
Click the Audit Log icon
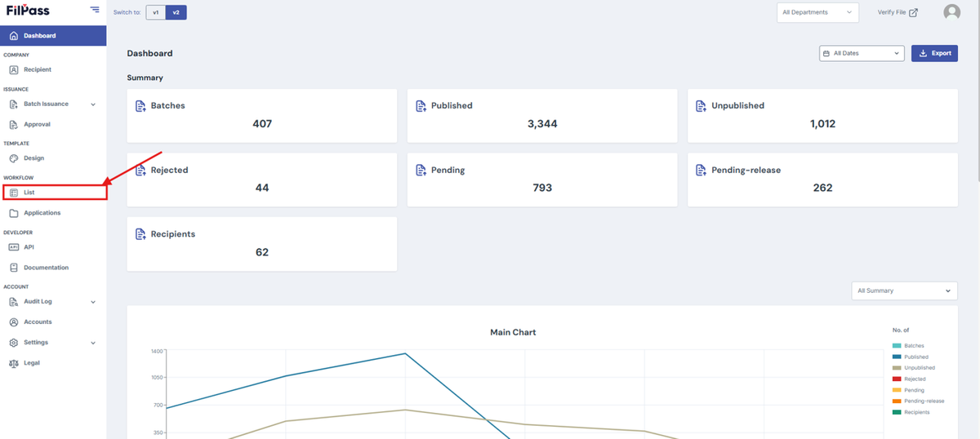coord(13,301)
